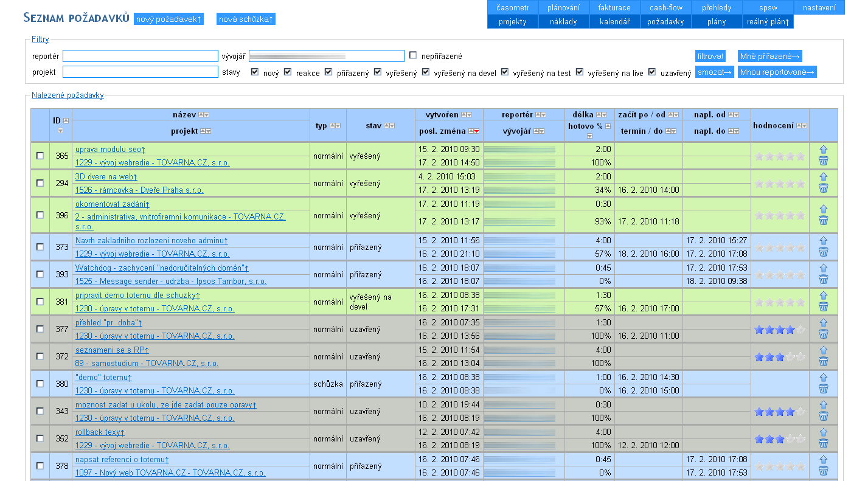Viewport: 868px width, 481px height.
Task: Click the smazat filter button
Action: coord(715,72)
